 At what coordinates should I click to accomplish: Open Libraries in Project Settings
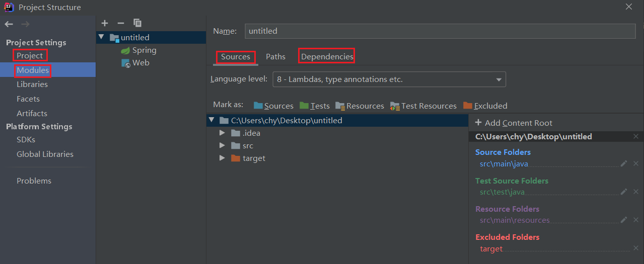32,84
